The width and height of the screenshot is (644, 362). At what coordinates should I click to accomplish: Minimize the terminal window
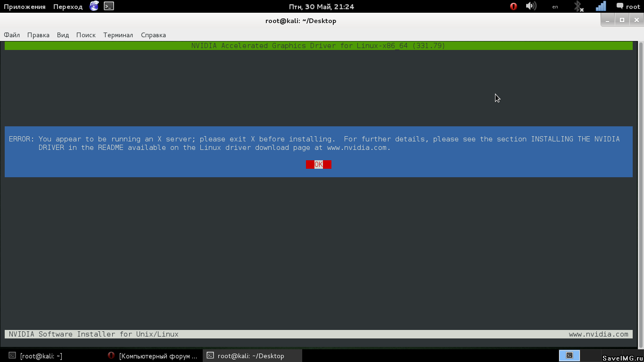point(608,20)
